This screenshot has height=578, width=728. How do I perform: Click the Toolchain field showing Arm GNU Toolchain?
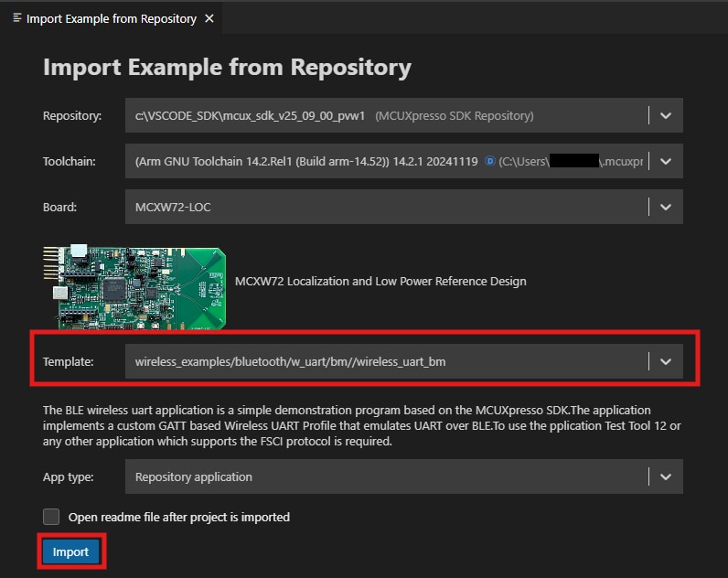click(404, 162)
